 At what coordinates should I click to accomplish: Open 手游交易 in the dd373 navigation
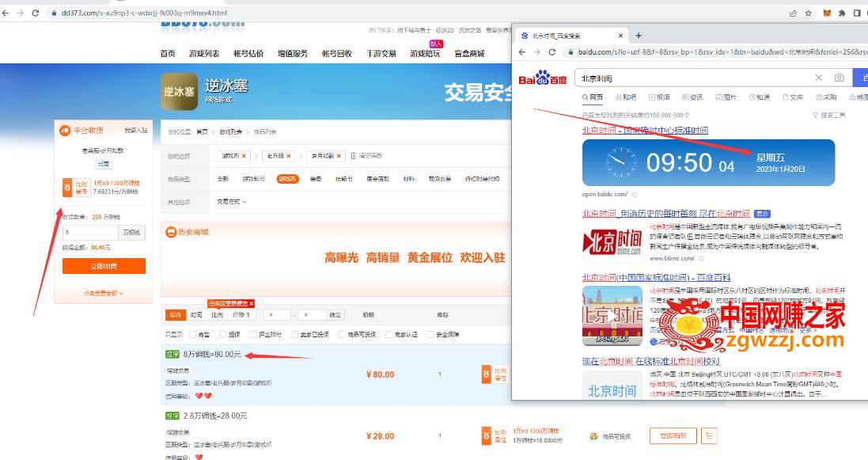click(381, 54)
